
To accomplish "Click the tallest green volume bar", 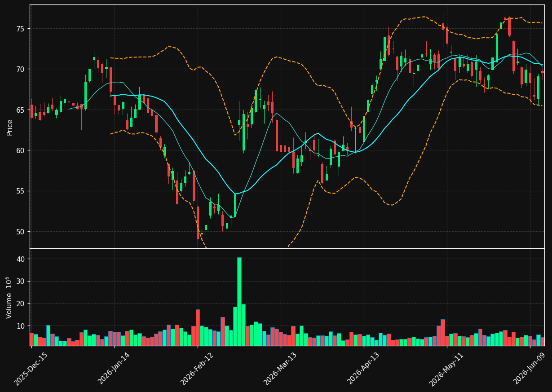I will [239, 301].
